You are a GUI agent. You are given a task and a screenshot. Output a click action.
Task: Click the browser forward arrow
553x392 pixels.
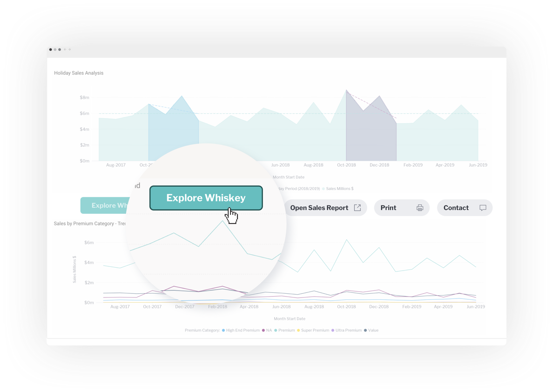click(69, 49)
